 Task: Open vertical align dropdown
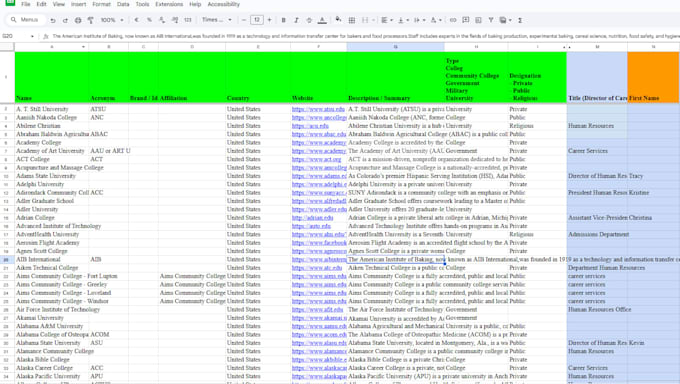point(403,20)
